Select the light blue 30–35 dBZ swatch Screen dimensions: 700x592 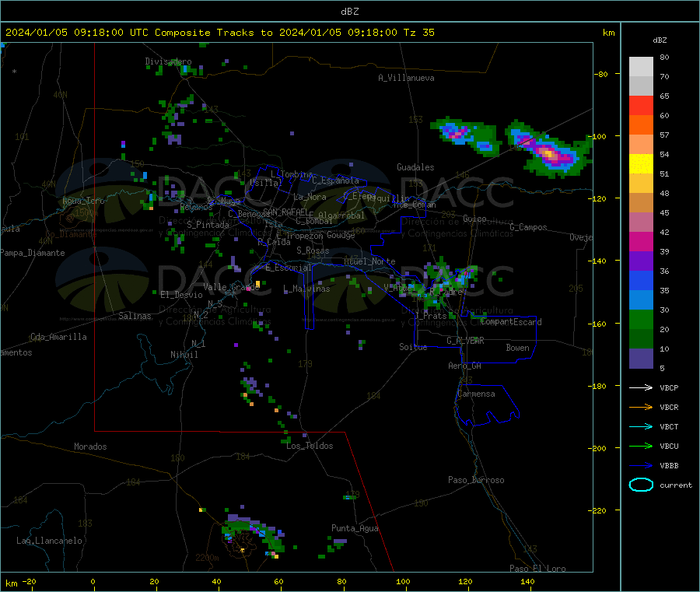(641, 300)
